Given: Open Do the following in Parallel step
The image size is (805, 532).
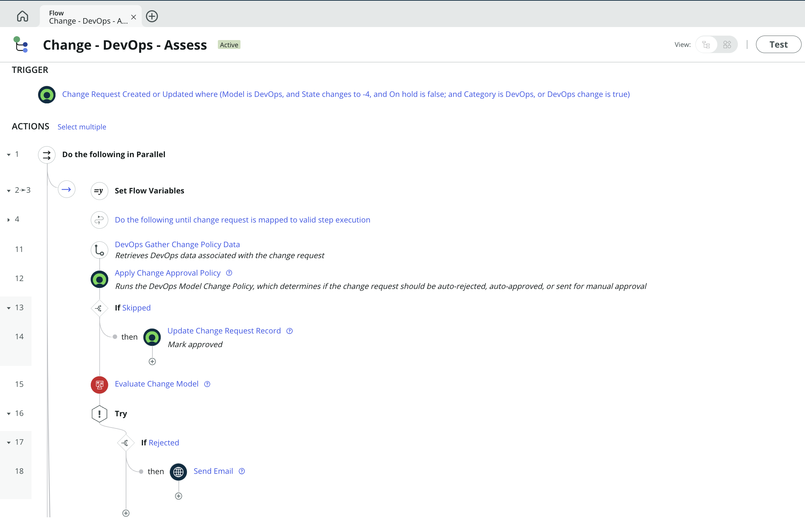Looking at the screenshot, I should 114,154.
